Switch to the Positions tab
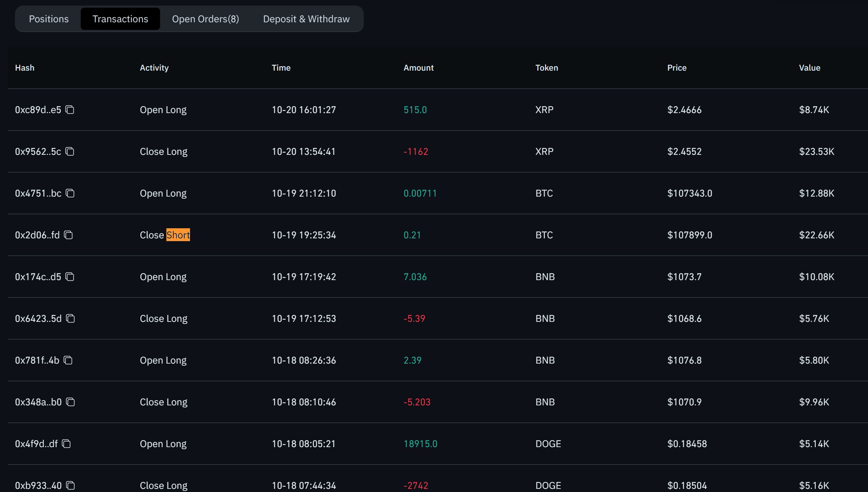868x492 pixels. 49,19
